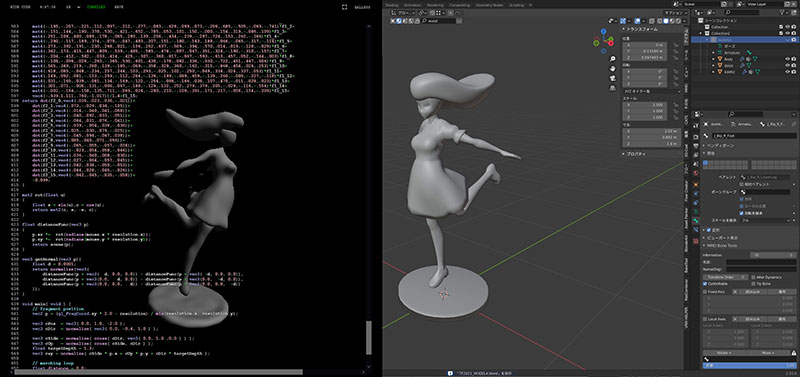Toggle camera view with the camera icon

(x=613, y=78)
